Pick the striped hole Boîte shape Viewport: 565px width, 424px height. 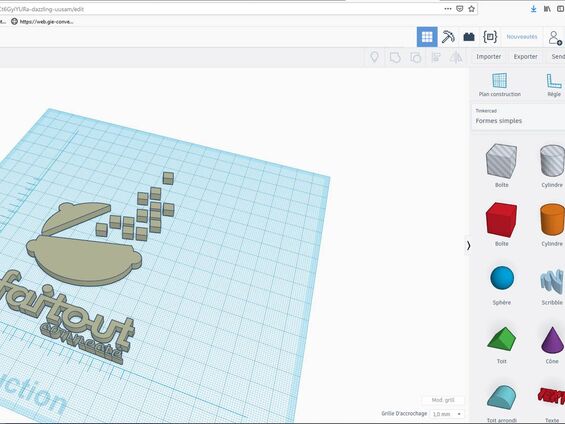point(501,161)
